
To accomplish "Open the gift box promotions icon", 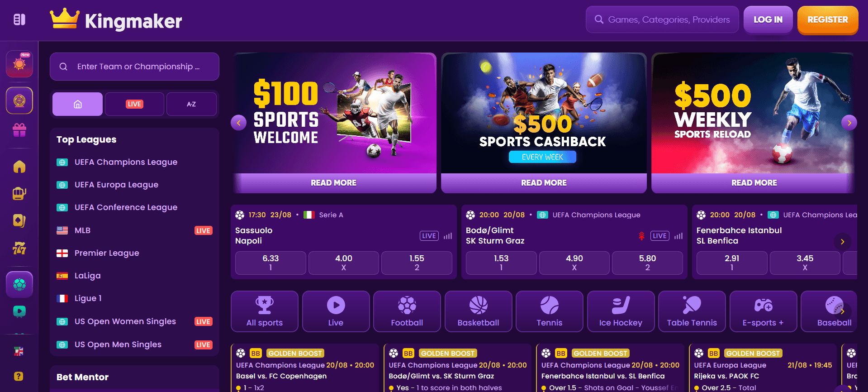I will click(19, 130).
